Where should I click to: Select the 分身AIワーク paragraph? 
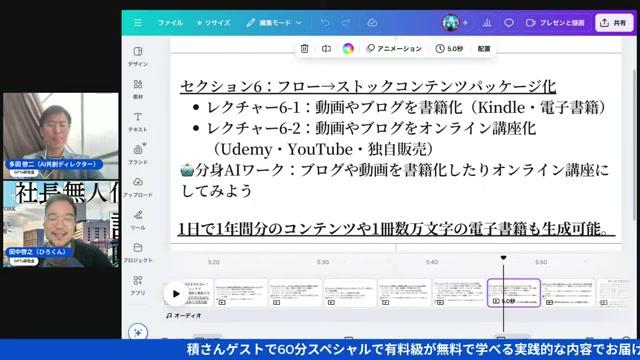(x=395, y=180)
